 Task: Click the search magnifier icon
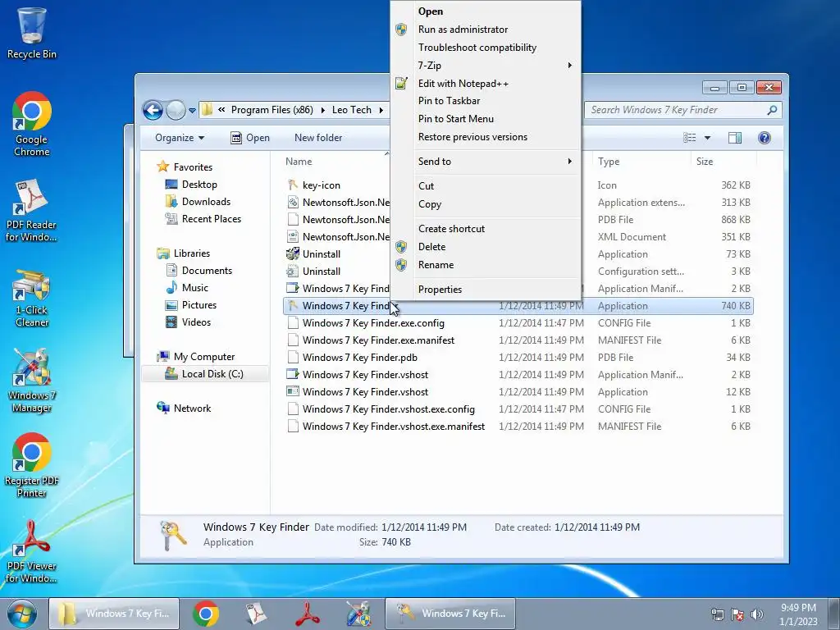tap(772, 110)
